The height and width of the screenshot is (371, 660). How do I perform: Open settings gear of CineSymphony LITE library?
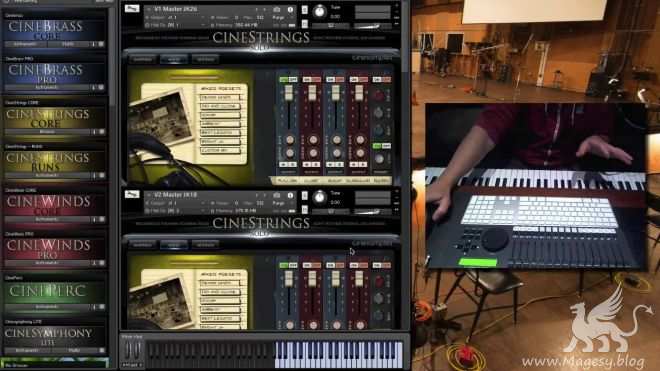(x=101, y=350)
